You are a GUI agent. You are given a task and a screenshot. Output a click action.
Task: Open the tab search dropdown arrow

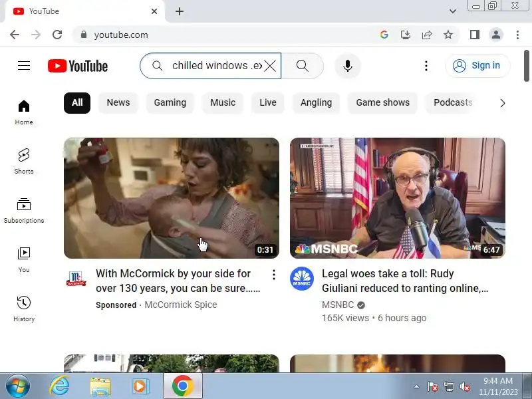(453, 11)
